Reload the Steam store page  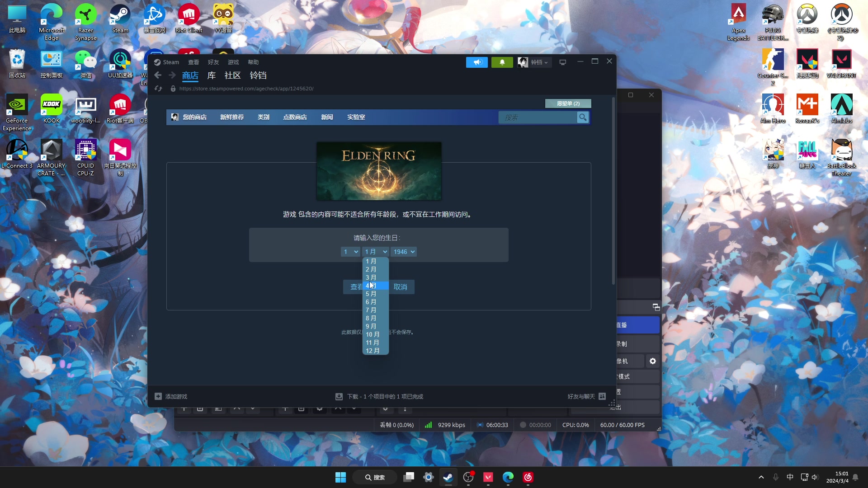(158, 89)
